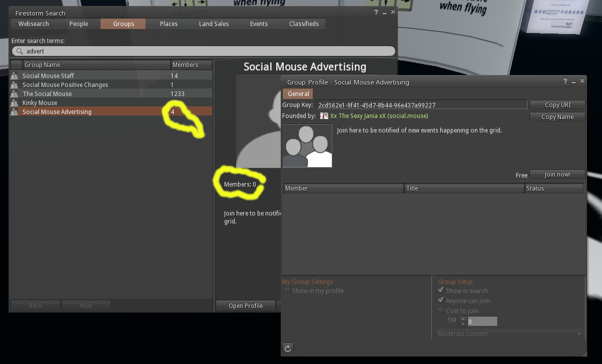The height and width of the screenshot is (364, 602).
Task: Switch to the People tab
Action: tap(79, 23)
